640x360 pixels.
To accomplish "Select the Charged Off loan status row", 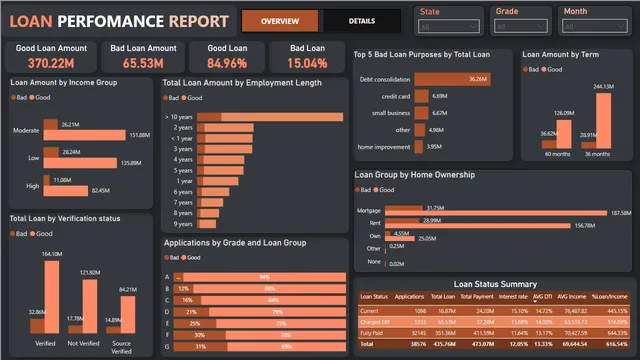I will (x=494, y=322).
